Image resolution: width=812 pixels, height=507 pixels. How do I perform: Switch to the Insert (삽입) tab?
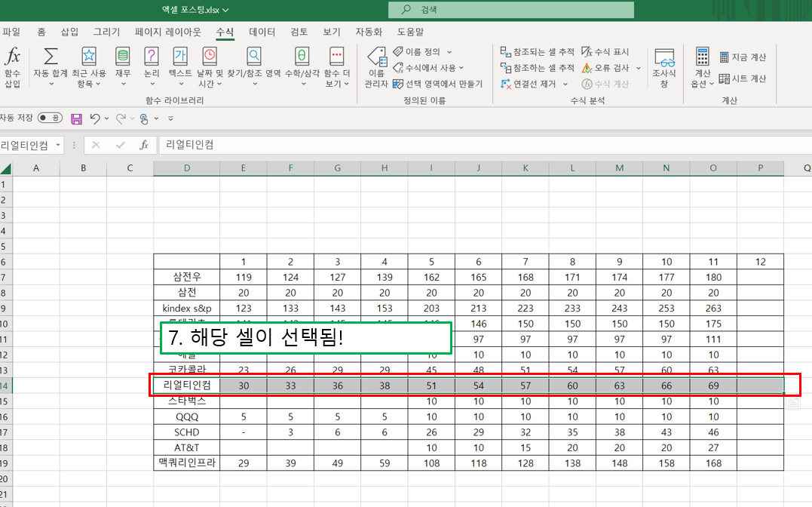coord(69,32)
